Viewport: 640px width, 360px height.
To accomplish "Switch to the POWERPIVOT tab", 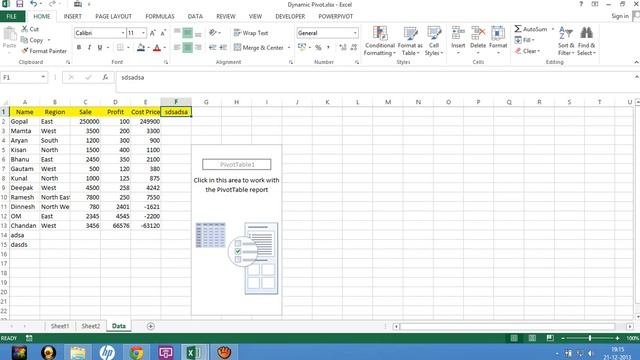I will coord(336,16).
